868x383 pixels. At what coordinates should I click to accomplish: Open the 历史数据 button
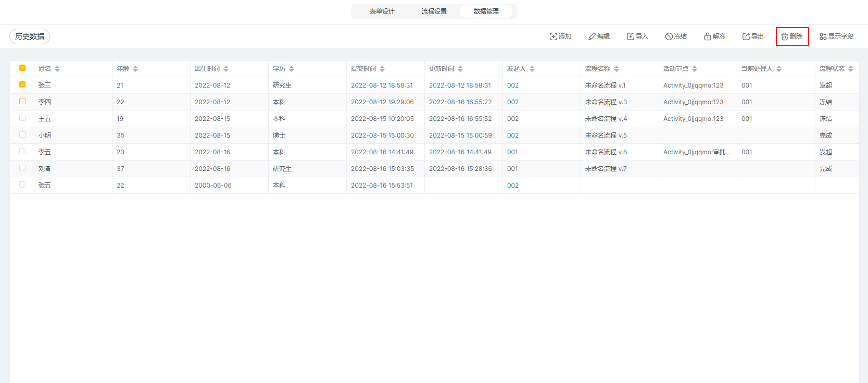pyautogui.click(x=30, y=36)
